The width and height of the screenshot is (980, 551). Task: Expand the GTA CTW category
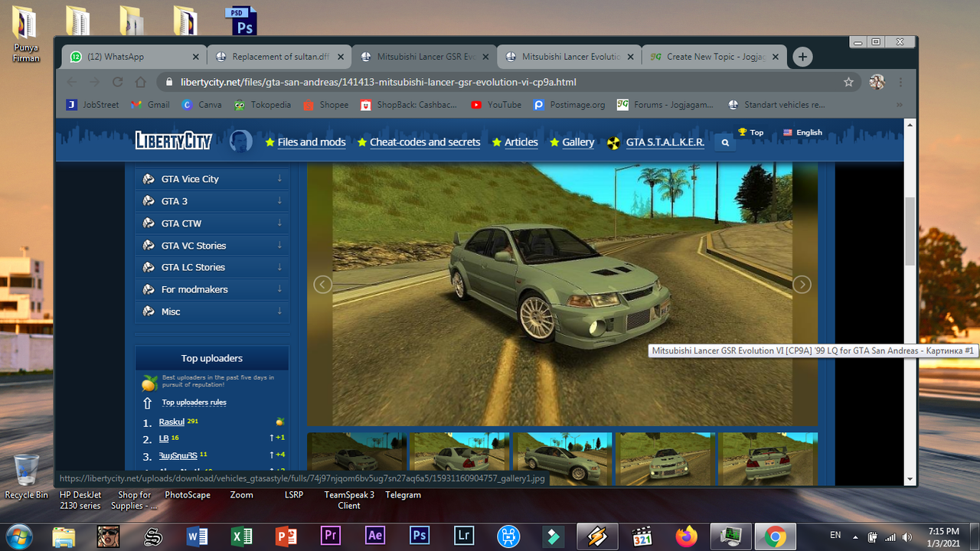[x=212, y=223]
